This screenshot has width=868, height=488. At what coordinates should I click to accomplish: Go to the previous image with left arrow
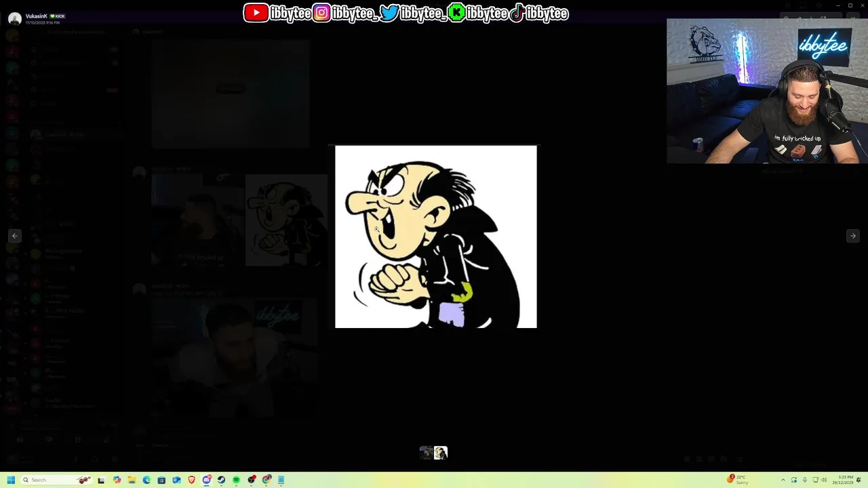coord(15,236)
